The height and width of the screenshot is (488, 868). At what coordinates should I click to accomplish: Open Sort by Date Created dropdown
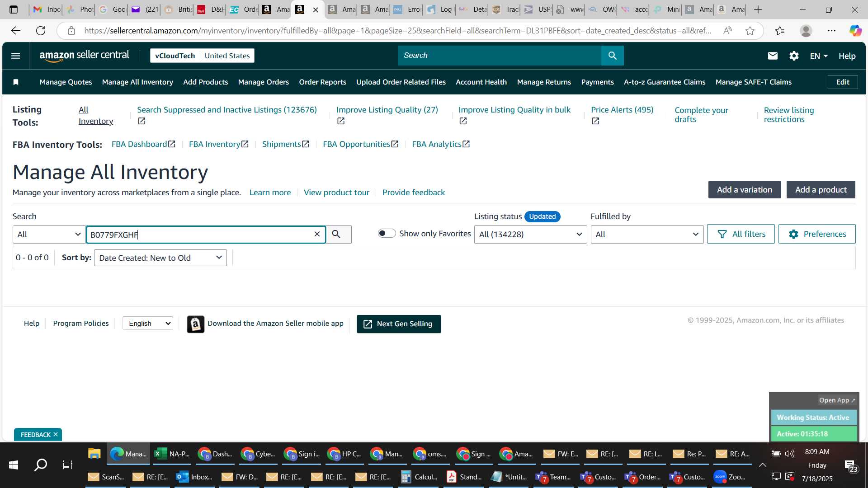tap(160, 258)
